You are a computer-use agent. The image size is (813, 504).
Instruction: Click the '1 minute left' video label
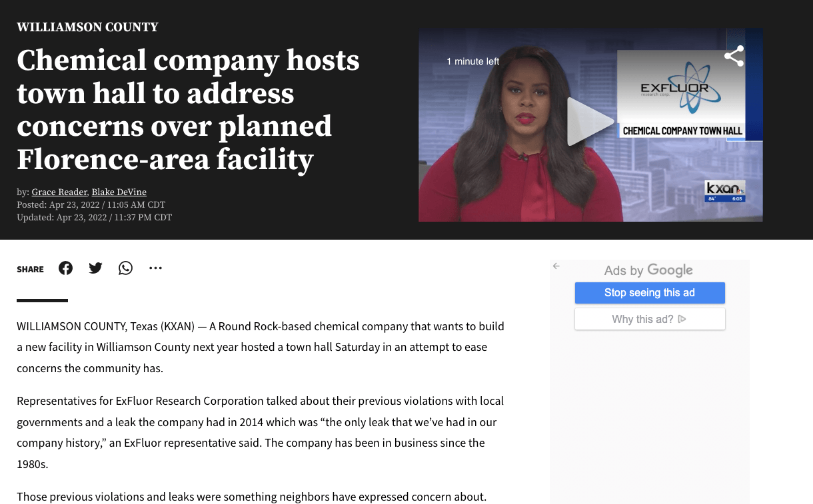pos(473,61)
